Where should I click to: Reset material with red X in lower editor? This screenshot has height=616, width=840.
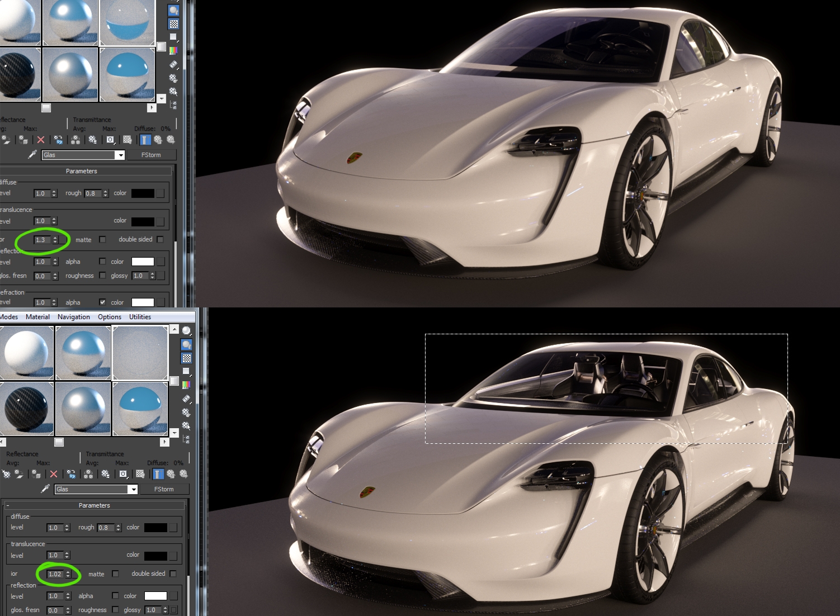(x=54, y=474)
